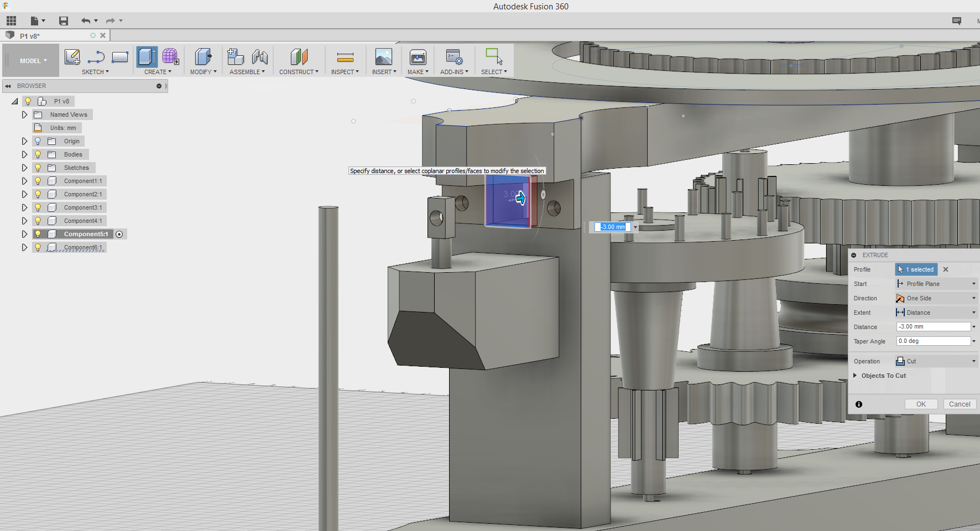Expand the Named Views folder
Image resolution: width=980 pixels, height=531 pixels.
[24, 114]
